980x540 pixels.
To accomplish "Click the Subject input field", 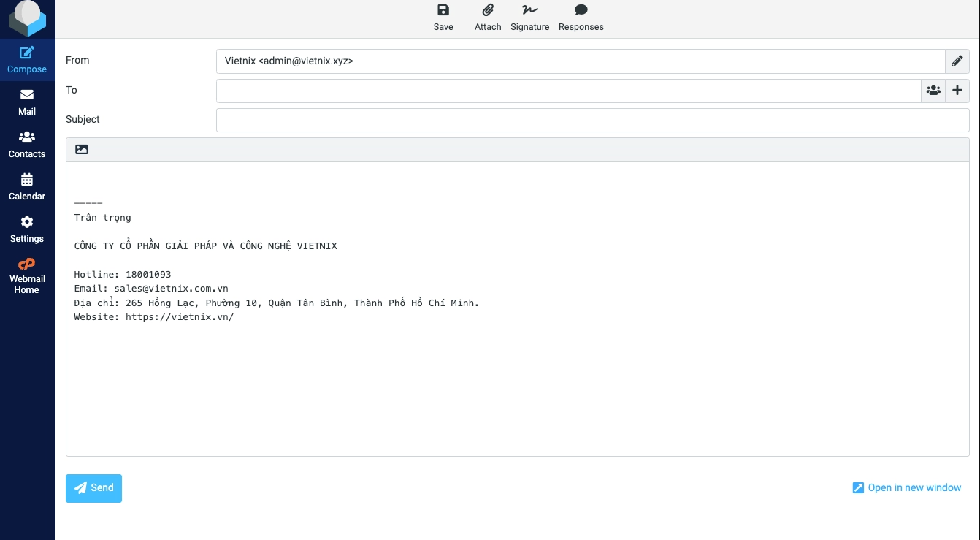I will pyautogui.click(x=592, y=120).
